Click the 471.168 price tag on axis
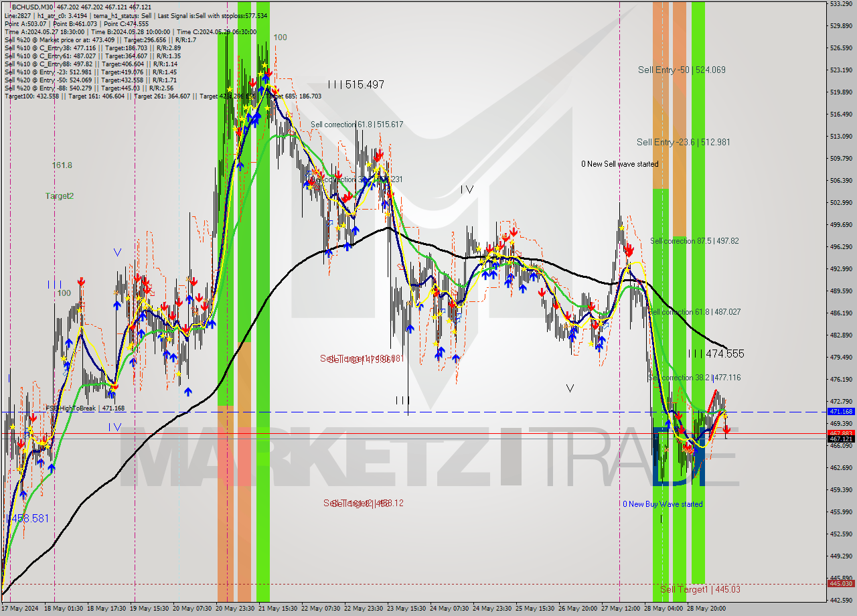Viewport: 857px width, 616px height. click(841, 412)
